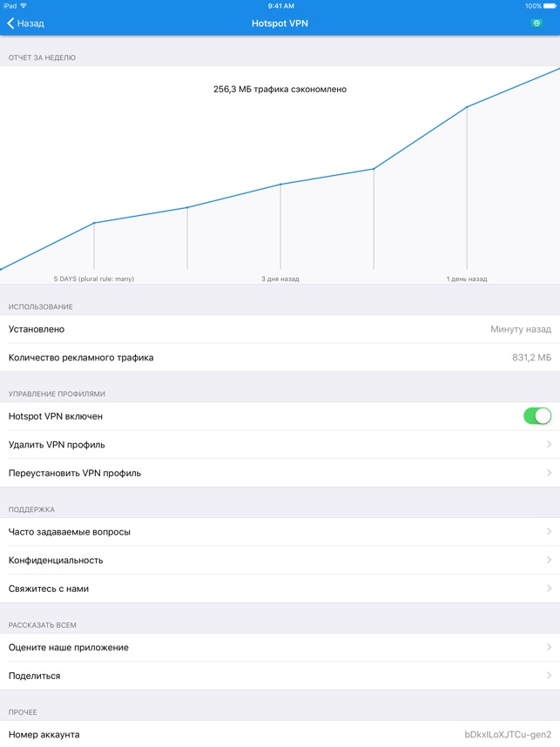Tap the account number bDkxlLoXJTCu-gen2

[x=508, y=735]
